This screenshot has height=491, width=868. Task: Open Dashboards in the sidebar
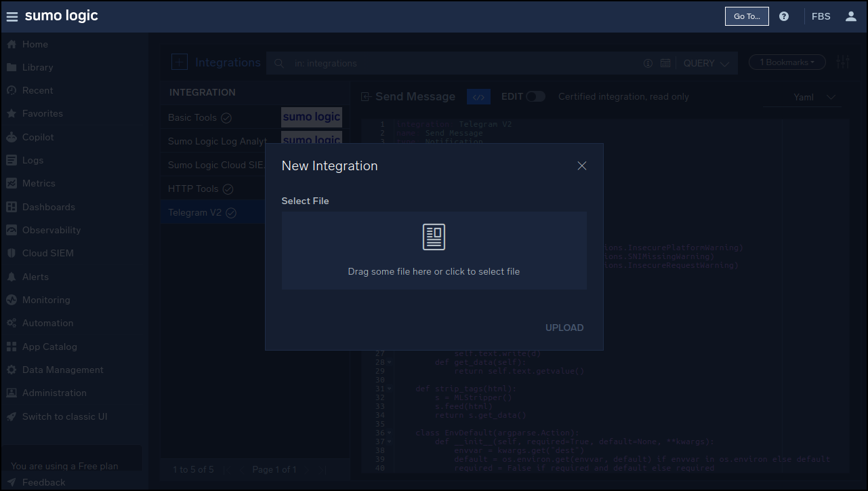48,207
